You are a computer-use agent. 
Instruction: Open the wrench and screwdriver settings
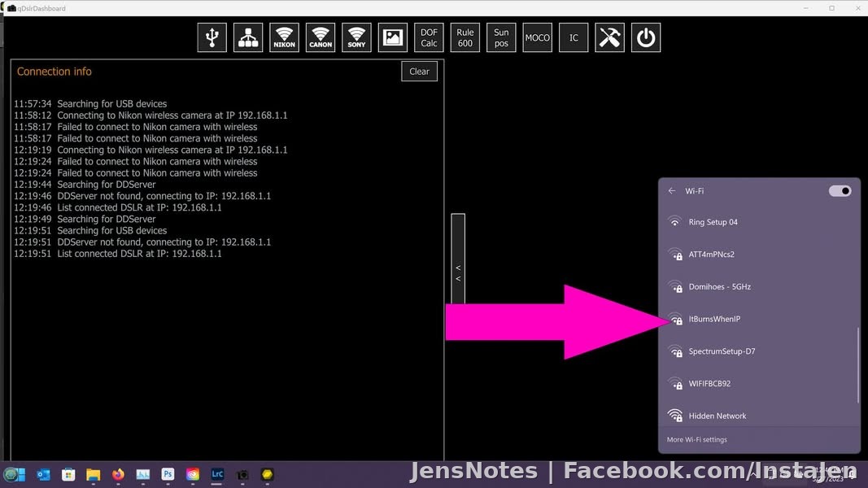[609, 37]
